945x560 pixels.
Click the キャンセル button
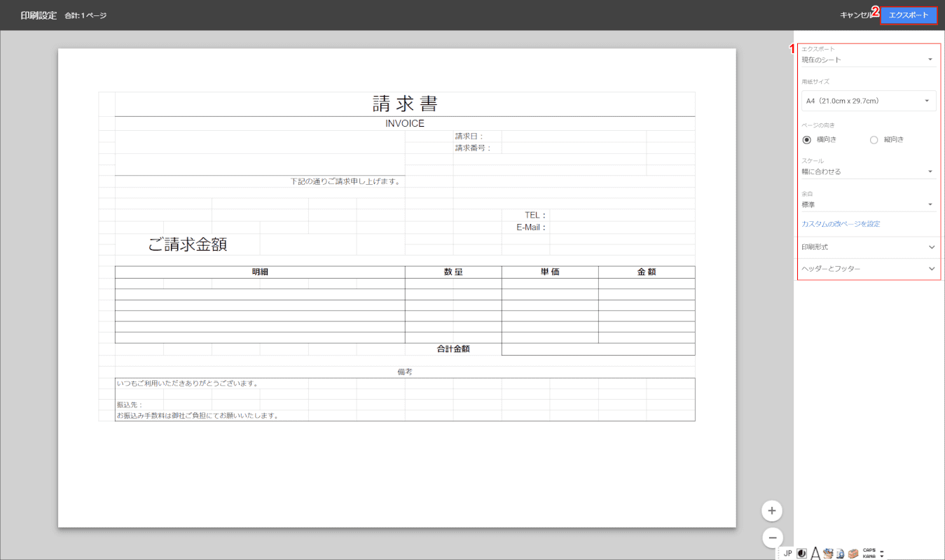click(857, 15)
